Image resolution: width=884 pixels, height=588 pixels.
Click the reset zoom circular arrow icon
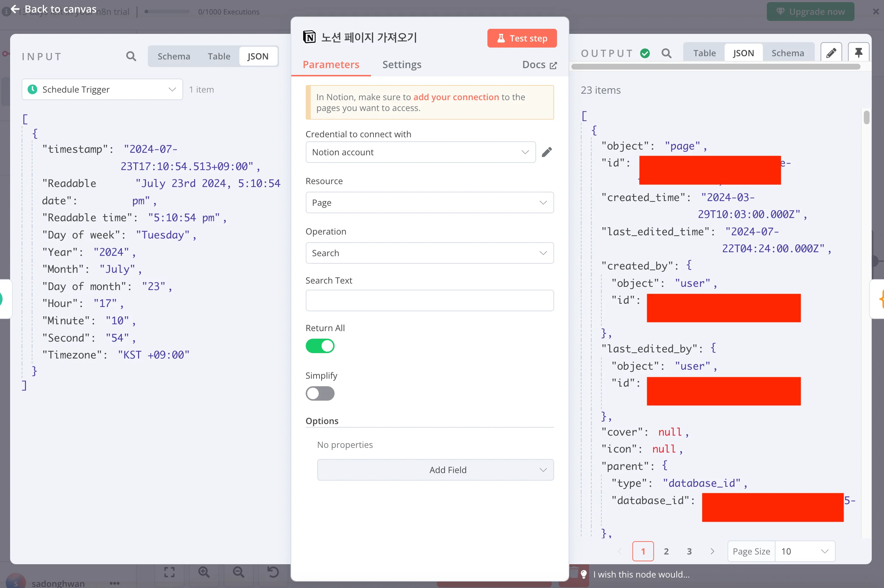(273, 572)
